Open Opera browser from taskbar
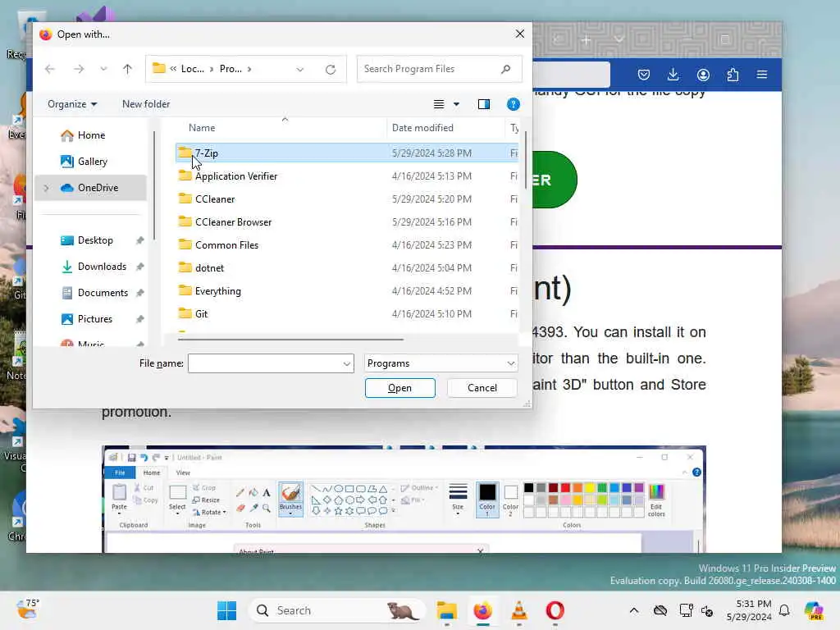This screenshot has height=630, width=840. [x=555, y=610]
